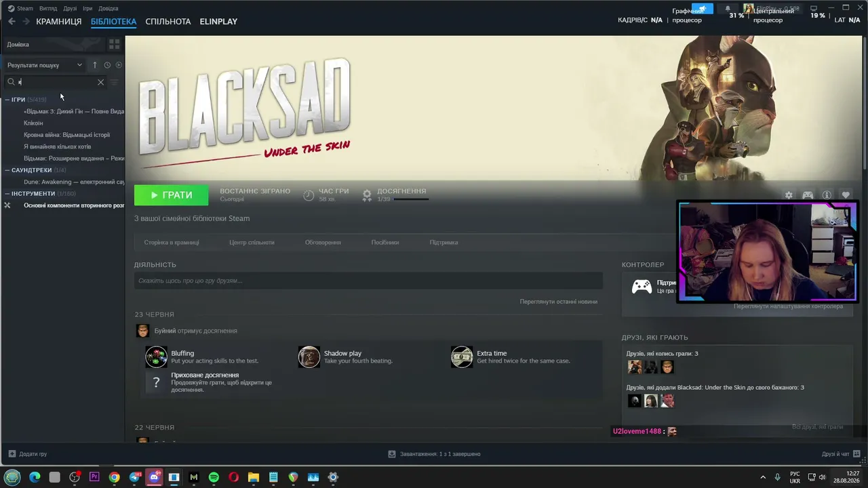Click the recent clock filter icon
The height and width of the screenshot is (488, 868).
click(107, 65)
